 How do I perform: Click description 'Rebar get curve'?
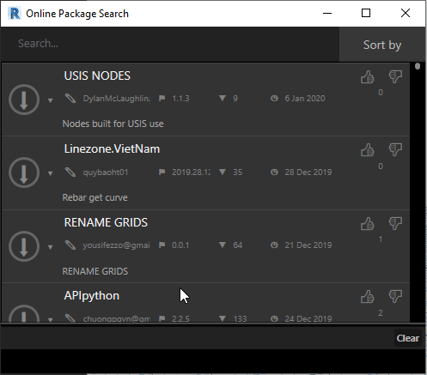pyautogui.click(x=95, y=198)
